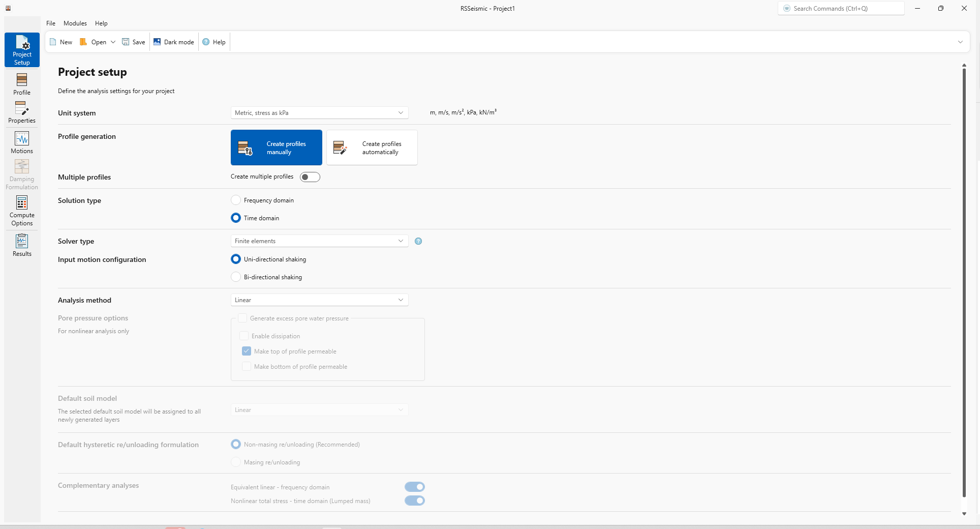The image size is (980, 529).
Task: Restore down the RSSeismic window
Action: (941, 8)
